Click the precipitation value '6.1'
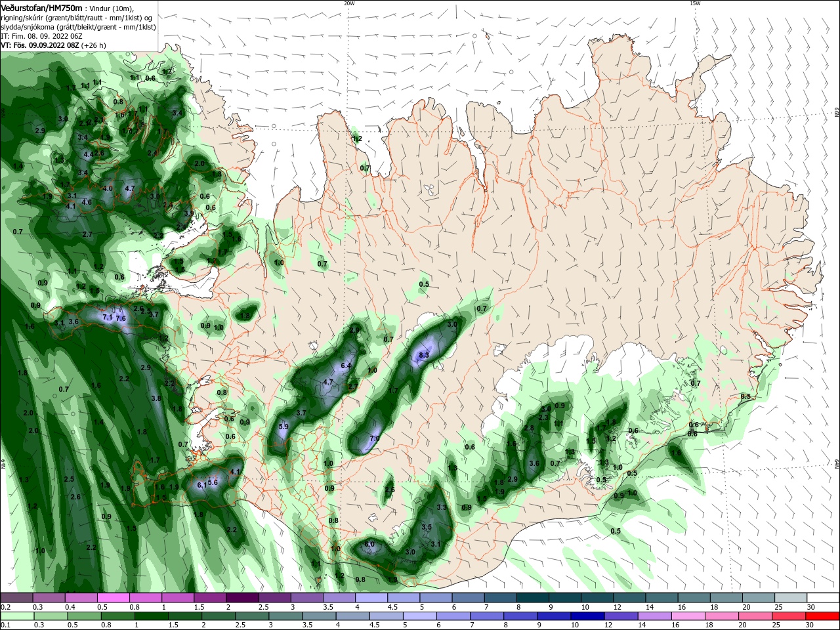The image size is (840, 630). point(201,485)
